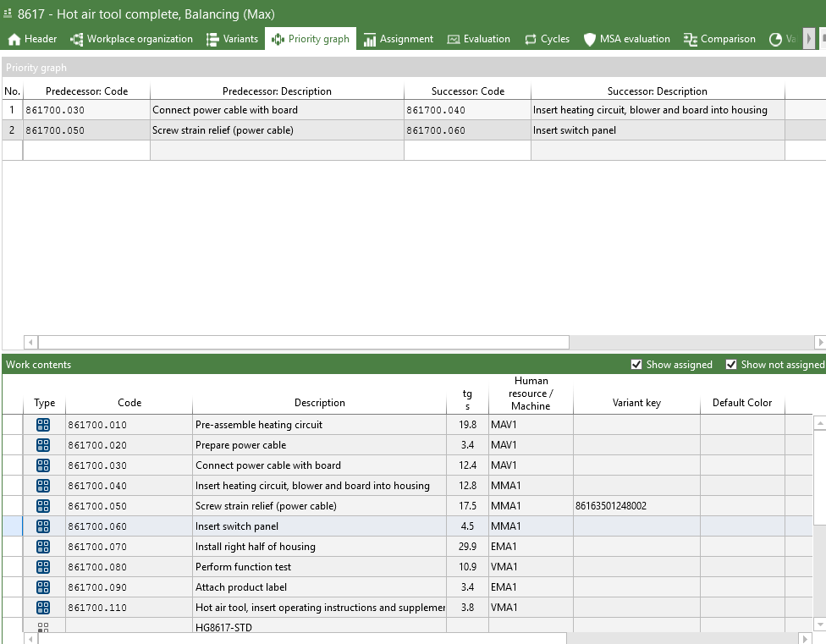The image size is (826, 644).
Task: Sort by the tg s column header
Action: tap(467, 399)
